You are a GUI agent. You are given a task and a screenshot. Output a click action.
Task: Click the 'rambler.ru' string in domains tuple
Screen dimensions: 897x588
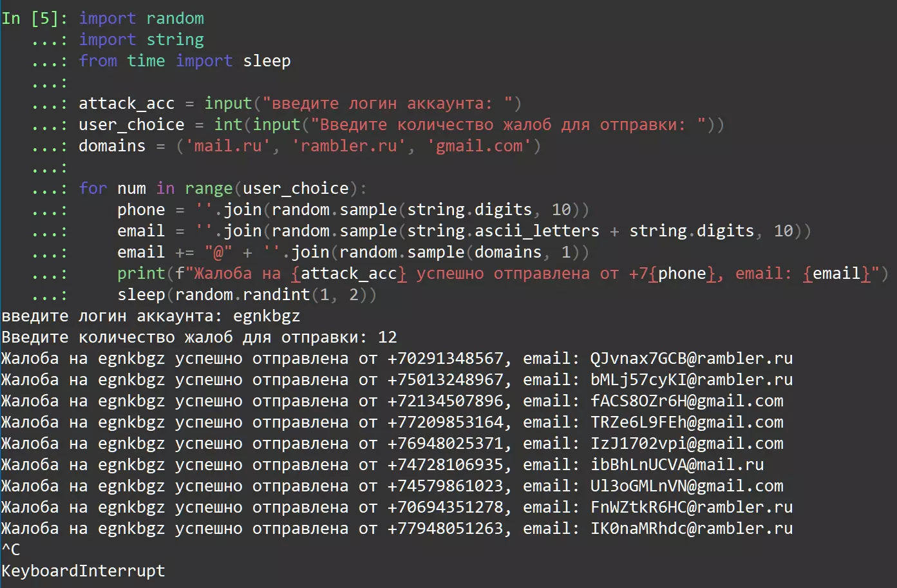point(348,146)
